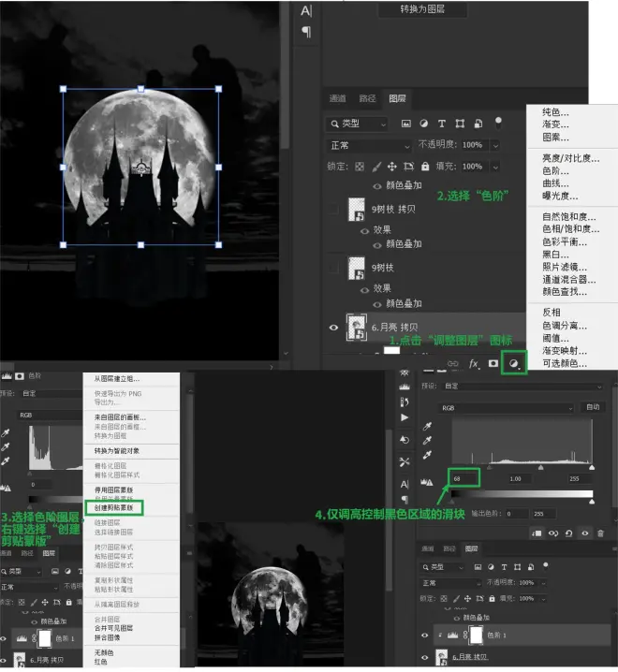Open 正常 blend mode dropdown in 9树枝 panel
Viewport: 618px width, 672px height.
tap(369, 146)
